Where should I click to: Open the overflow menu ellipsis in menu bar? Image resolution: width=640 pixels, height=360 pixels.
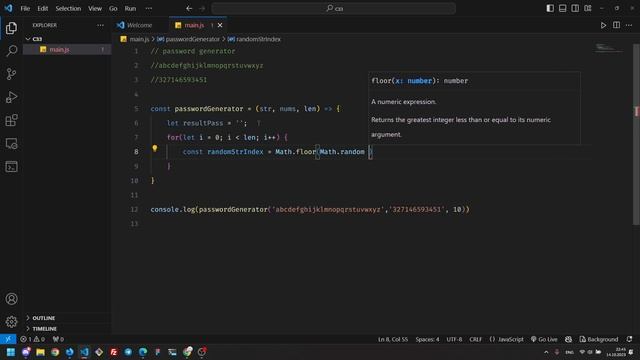(x=149, y=8)
